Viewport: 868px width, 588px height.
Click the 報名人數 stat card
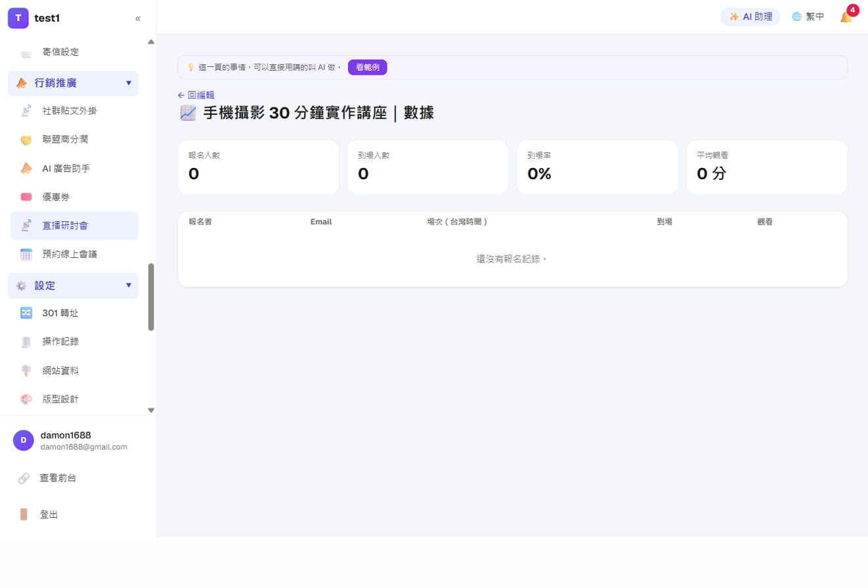(258, 167)
